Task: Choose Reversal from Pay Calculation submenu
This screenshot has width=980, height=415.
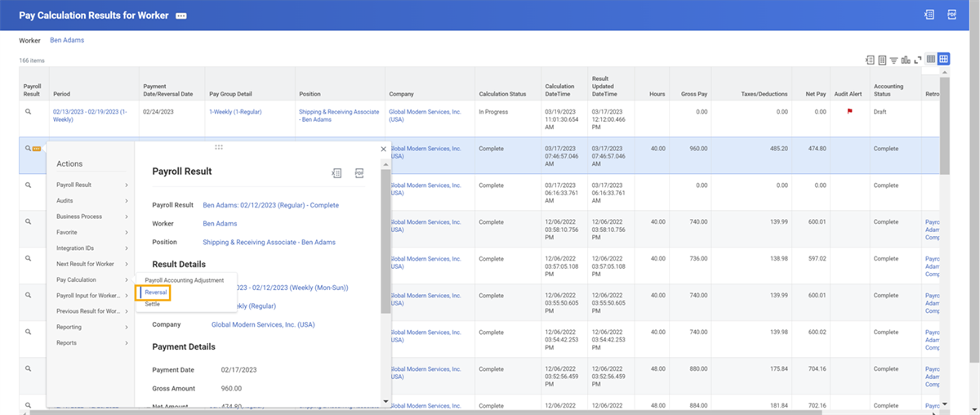Action: tap(156, 292)
